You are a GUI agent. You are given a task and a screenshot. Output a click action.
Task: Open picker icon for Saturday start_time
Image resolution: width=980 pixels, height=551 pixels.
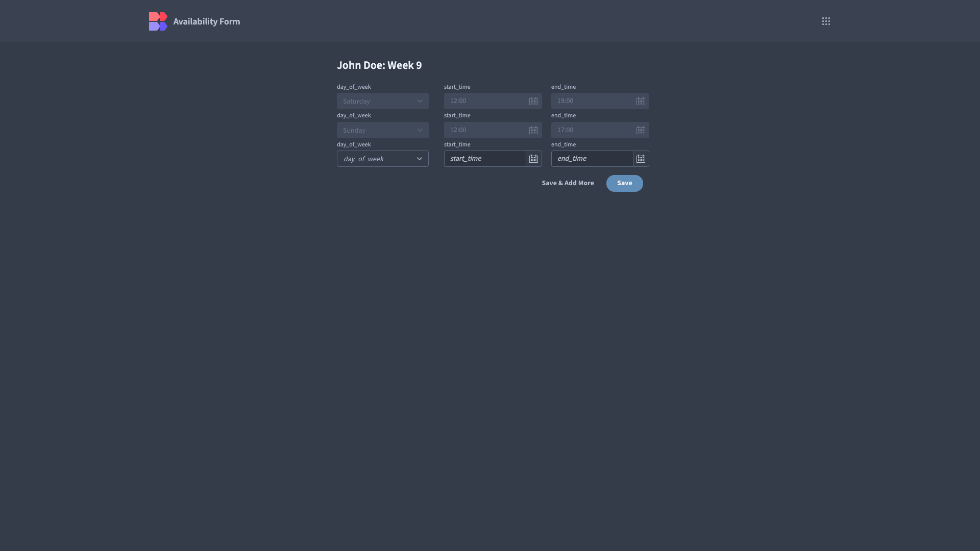coord(533,101)
